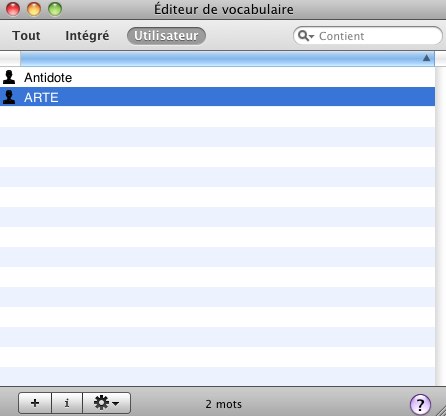
Task: Close the Éditeur de vocabulaire window
Action: (x=13, y=9)
